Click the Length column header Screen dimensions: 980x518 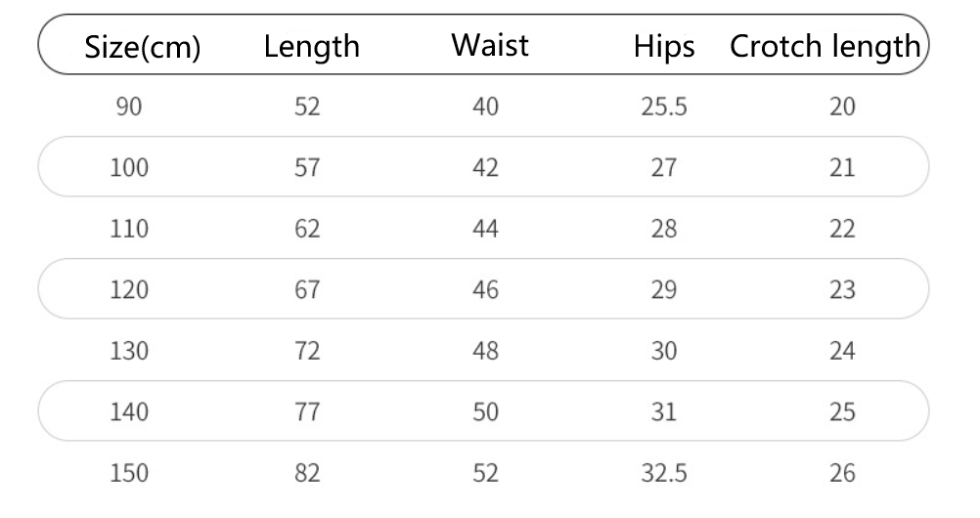point(311,46)
